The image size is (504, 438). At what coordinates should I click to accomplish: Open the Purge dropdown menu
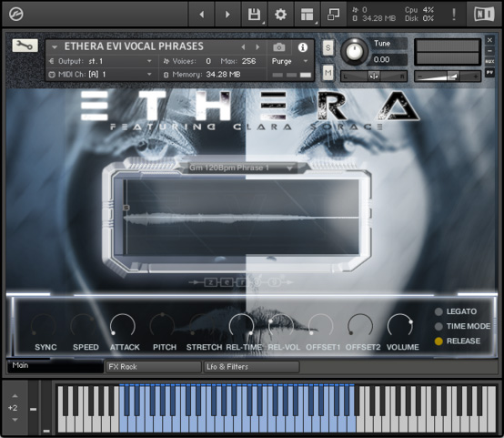pyautogui.click(x=289, y=61)
